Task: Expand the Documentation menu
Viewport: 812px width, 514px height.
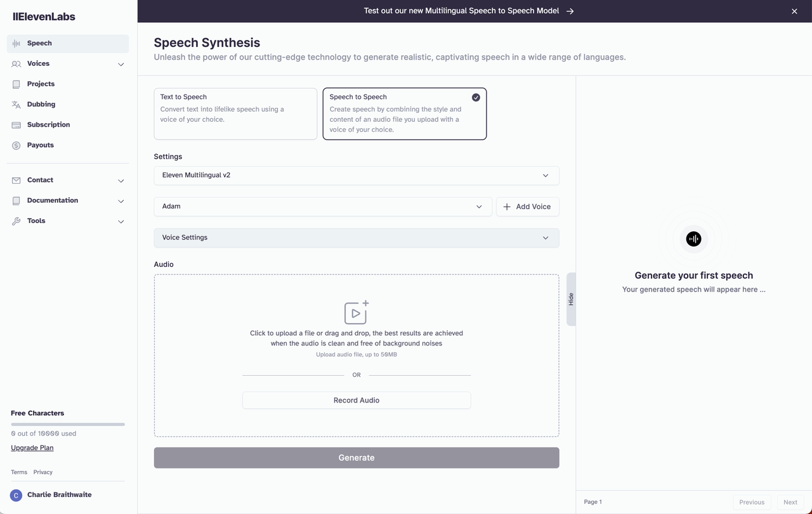Action: (51, 200)
